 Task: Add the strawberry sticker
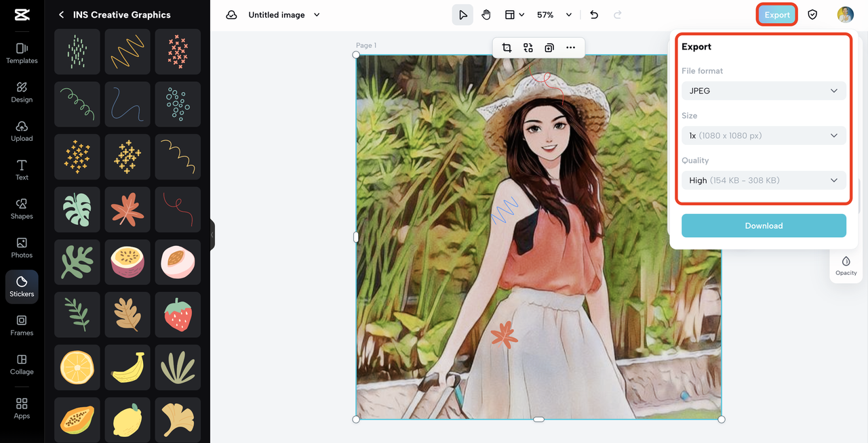pos(178,315)
